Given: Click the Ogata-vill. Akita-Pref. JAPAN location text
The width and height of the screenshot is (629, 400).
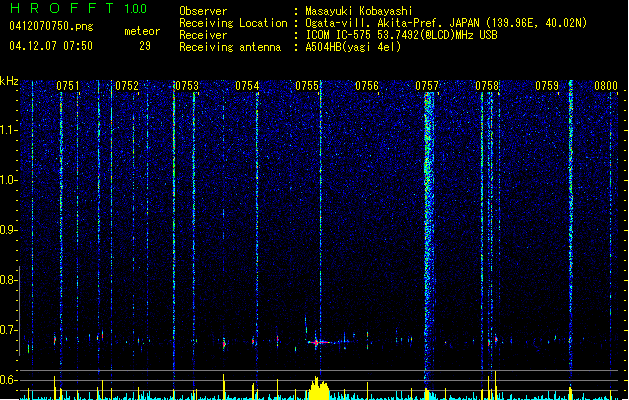Looking at the screenshot, I should (x=446, y=23).
